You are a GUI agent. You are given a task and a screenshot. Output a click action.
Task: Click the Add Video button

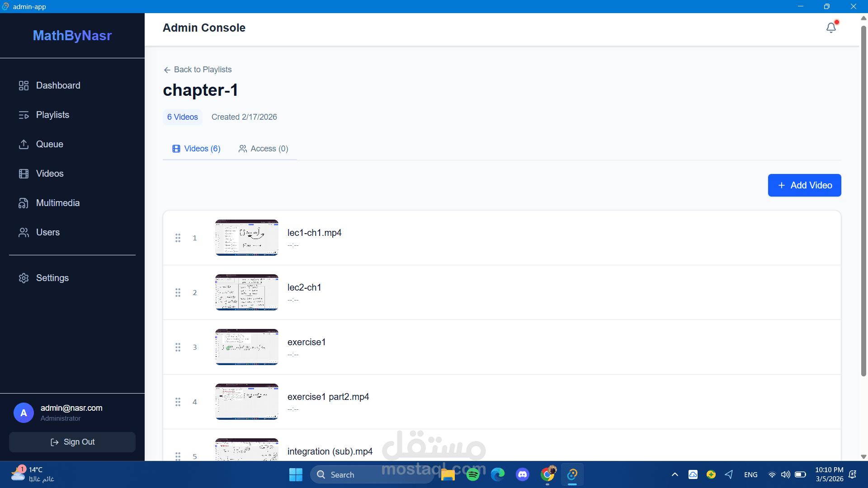pos(804,185)
